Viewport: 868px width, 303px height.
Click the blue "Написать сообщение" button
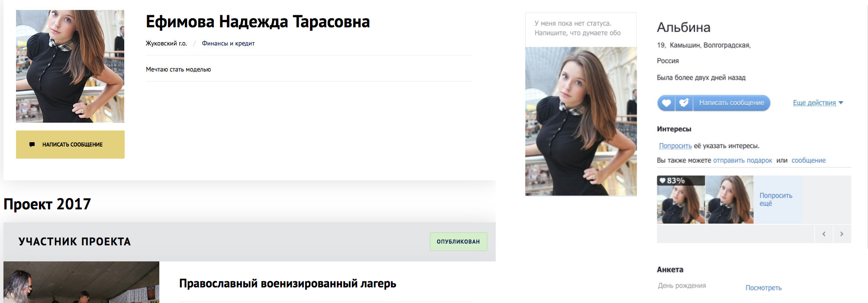[732, 103]
